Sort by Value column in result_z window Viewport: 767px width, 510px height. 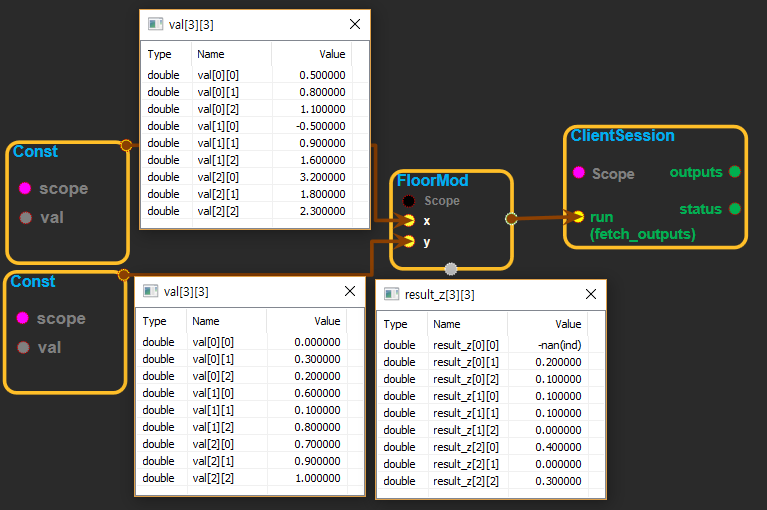pos(567,324)
